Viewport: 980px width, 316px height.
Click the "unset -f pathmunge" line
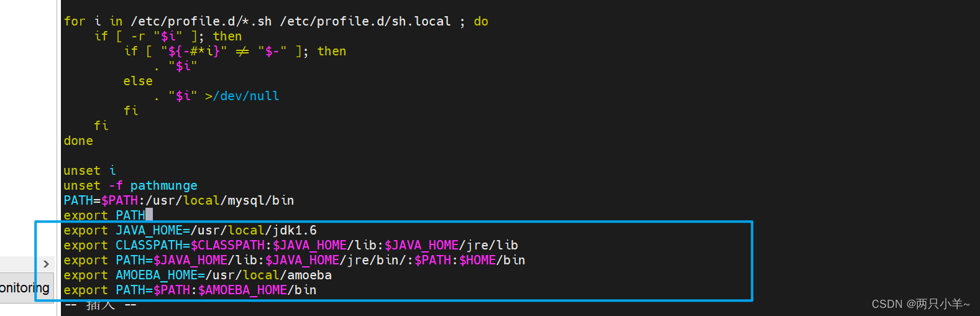click(130, 185)
